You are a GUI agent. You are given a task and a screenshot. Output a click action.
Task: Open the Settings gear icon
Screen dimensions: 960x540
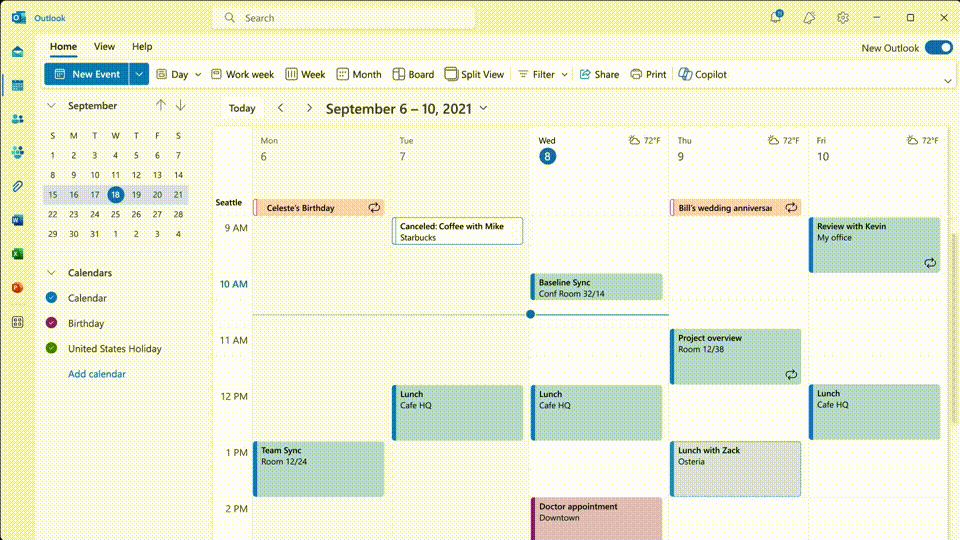tap(843, 18)
